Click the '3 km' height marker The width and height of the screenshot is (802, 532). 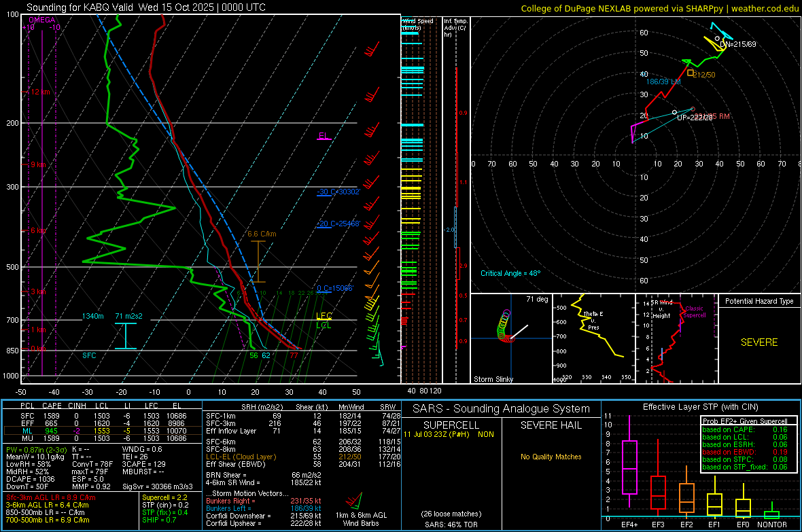pos(38,291)
